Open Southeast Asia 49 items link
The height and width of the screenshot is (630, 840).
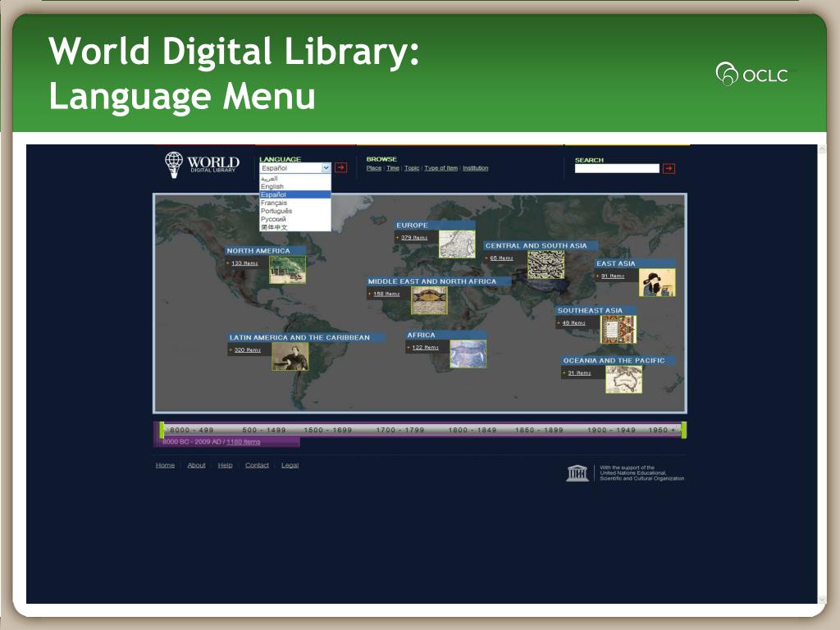click(573, 323)
